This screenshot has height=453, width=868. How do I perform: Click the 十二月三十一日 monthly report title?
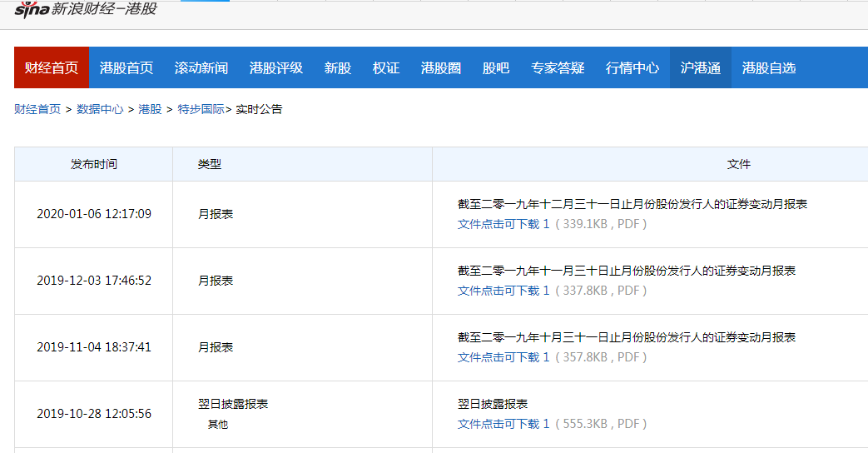pos(632,204)
